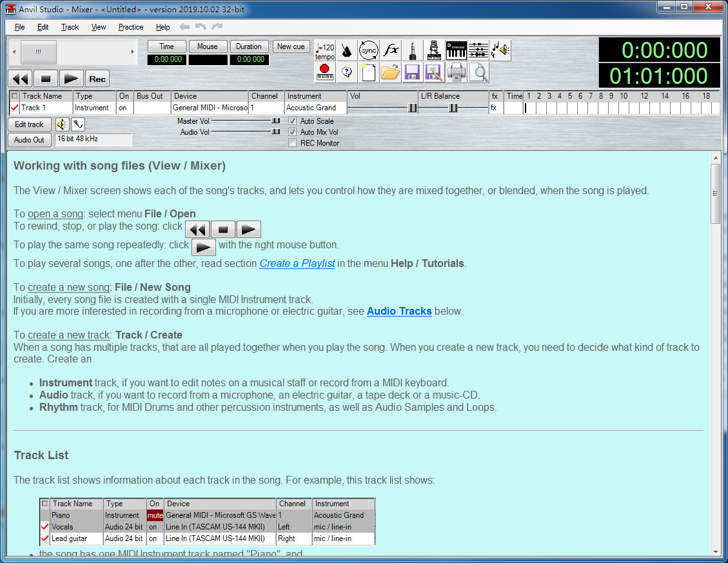Click Track 1 L/R Balance slider handle
The width and height of the screenshot is (728, 563).
click(453, 108)
